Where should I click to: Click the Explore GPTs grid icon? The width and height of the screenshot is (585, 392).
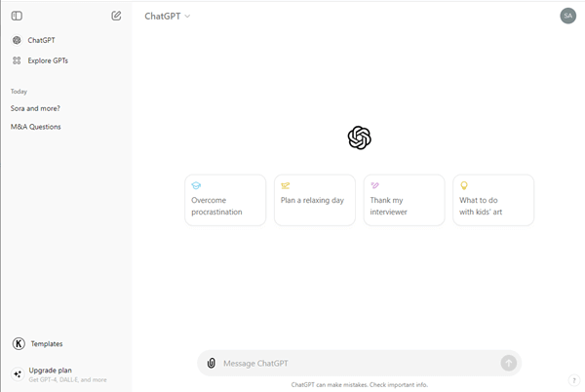pos(17,60)
